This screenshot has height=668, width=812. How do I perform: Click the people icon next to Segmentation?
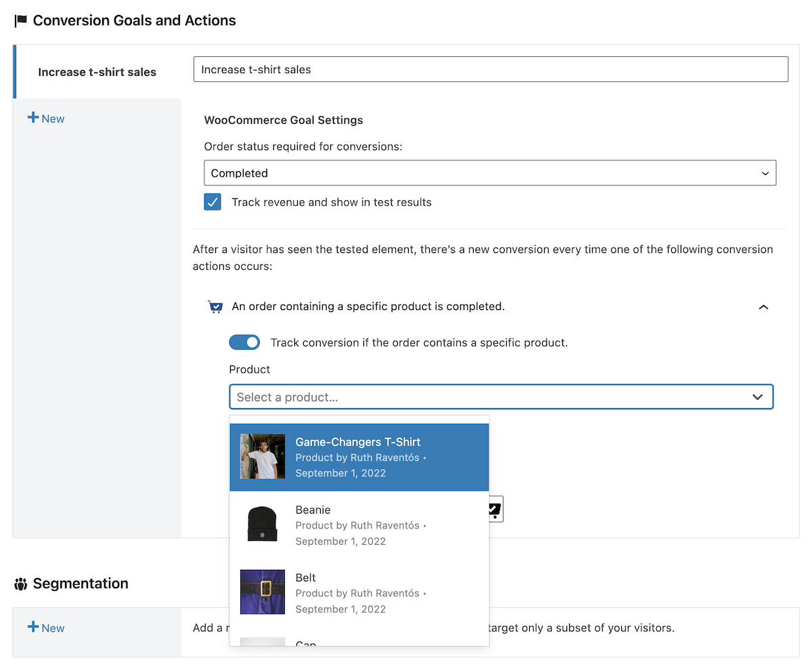click(22, 583)
